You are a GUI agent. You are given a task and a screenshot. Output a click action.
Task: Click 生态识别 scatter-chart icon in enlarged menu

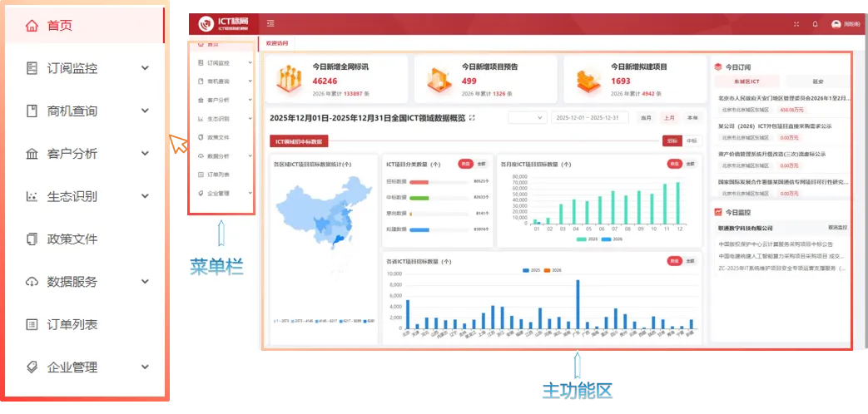pyautogui.click(x=32, y=196)
